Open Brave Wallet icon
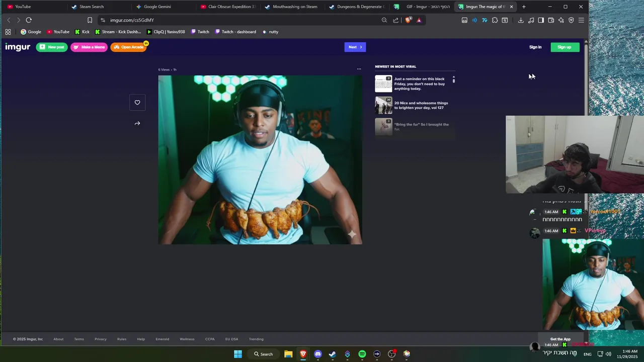Screen dimensions: 644x362 pyautogui.click(x=551, y=20)
